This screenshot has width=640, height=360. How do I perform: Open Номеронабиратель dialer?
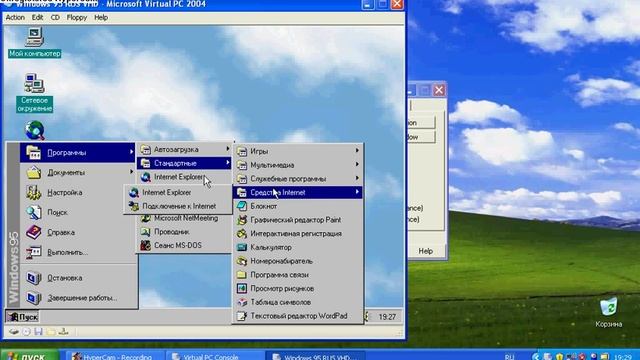click(298, 261)
